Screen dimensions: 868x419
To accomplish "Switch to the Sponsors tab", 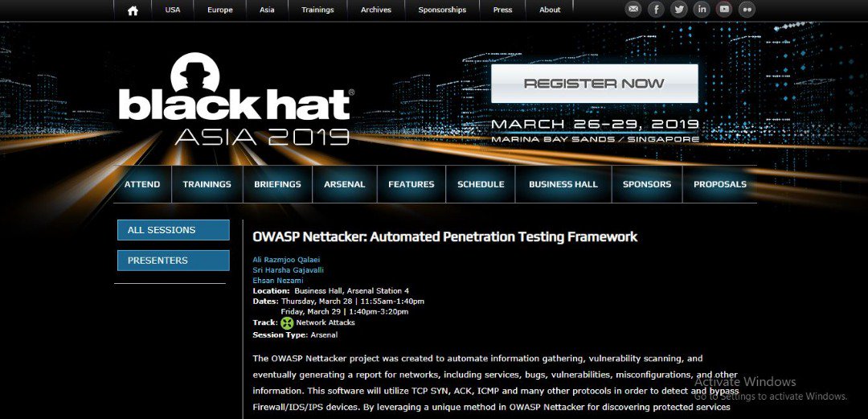I will point(646,184).
